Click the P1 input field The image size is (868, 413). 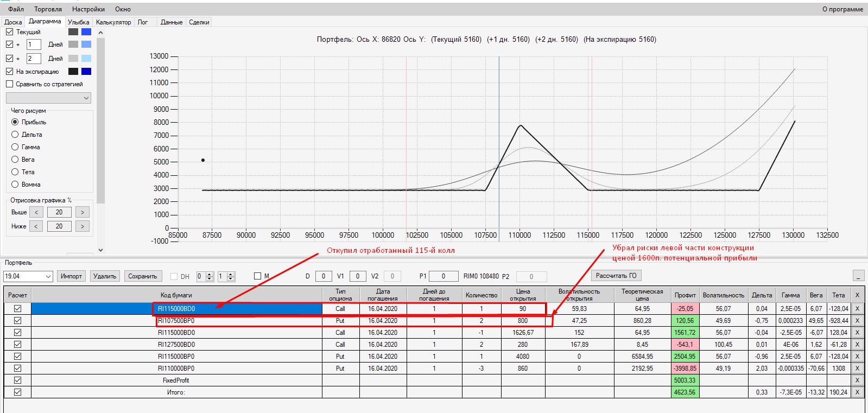click(443, 276)
